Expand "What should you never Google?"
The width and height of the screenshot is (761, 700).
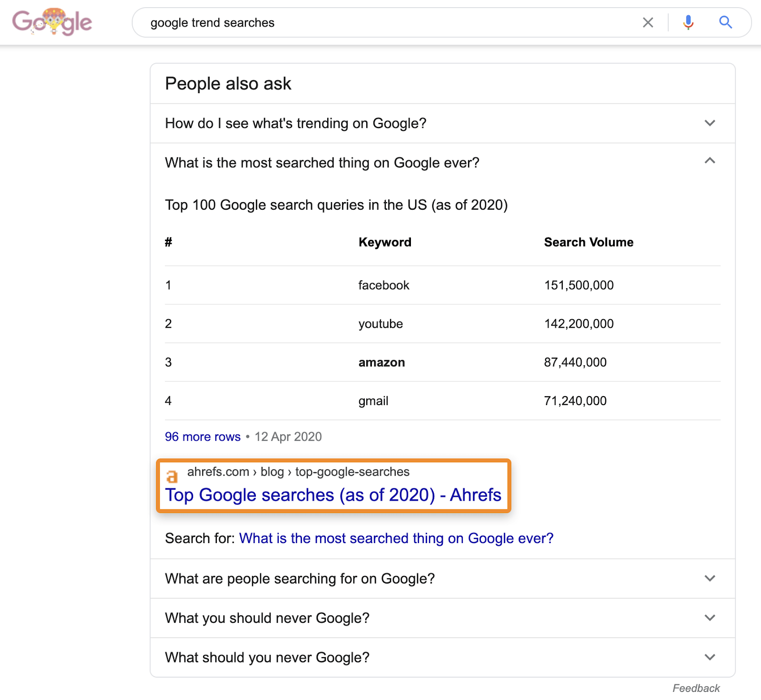click(x=710, y=657)
